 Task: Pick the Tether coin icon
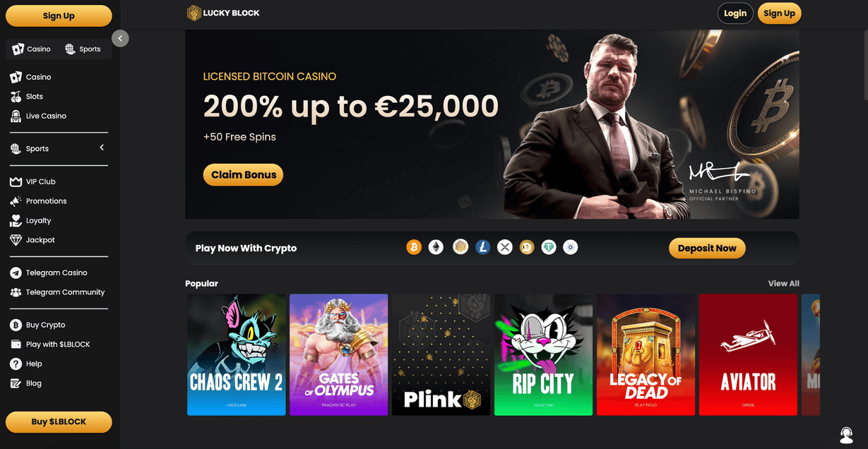click(549, 247)
